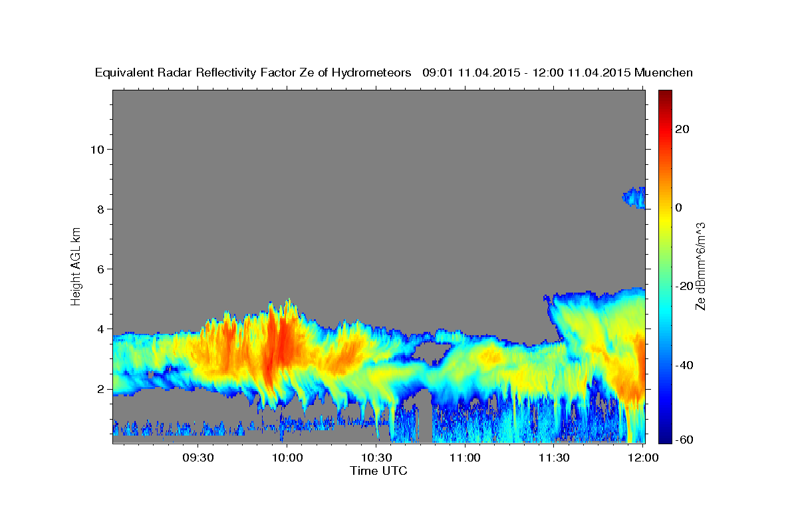This screenshot has height=532, width=798.
Task: Click the colorbar label -40
Action: [684, 365]
